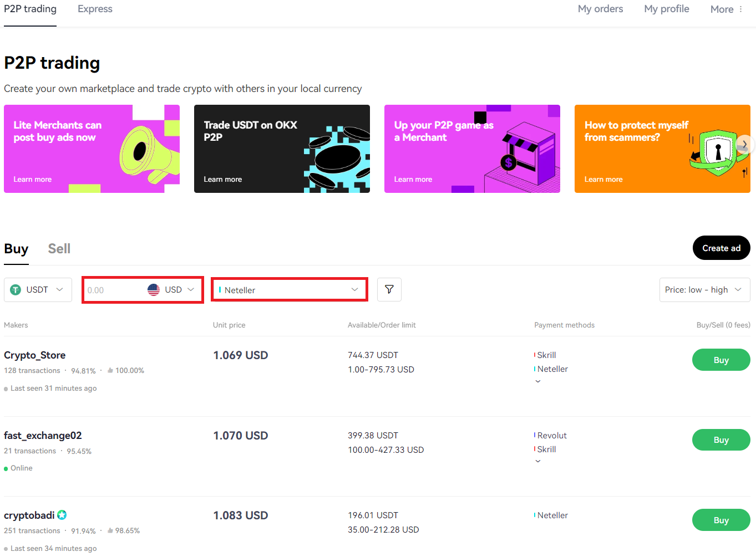Click the Available/Order limit column header
This screenshot has width=756, height=557.
382,325
